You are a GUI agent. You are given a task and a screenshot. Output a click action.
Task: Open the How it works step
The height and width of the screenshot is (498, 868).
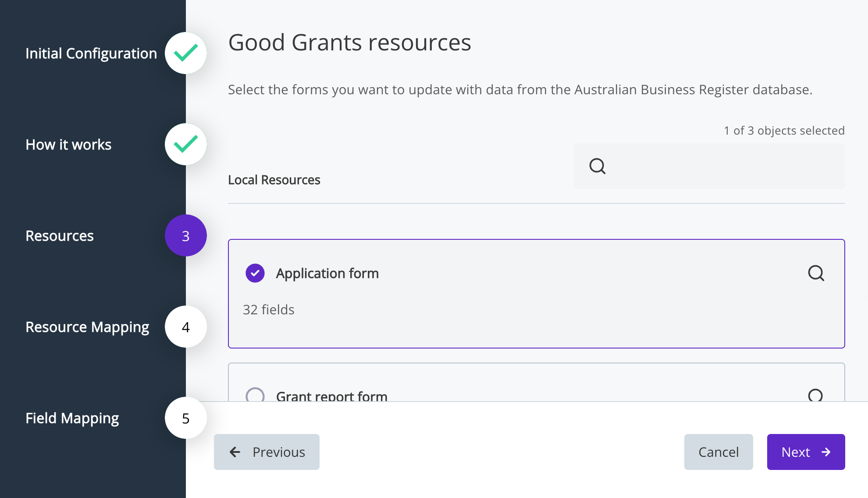(68, 145)
